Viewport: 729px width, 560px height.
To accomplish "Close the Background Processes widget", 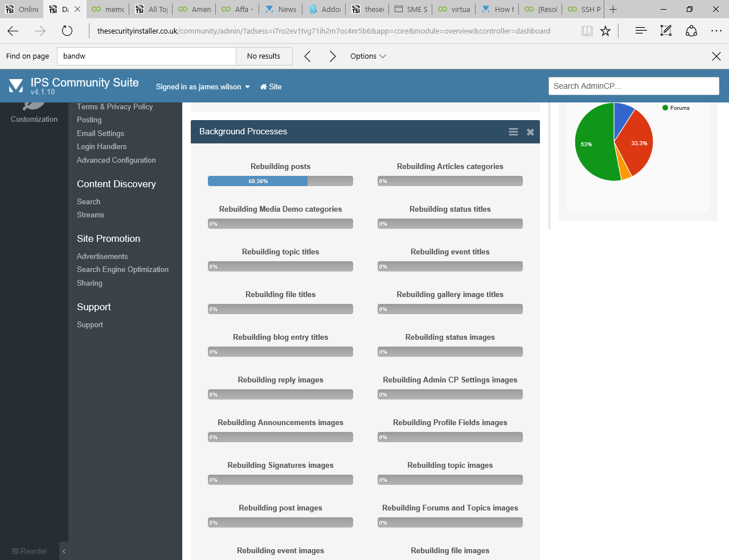I will click(x=530, y=132).
